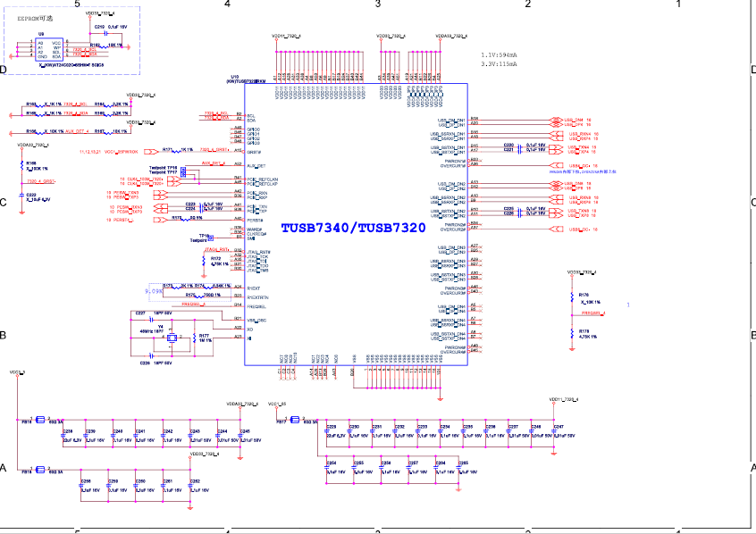Select the R182 10K resistor symbol

click(x=104, y=46)
